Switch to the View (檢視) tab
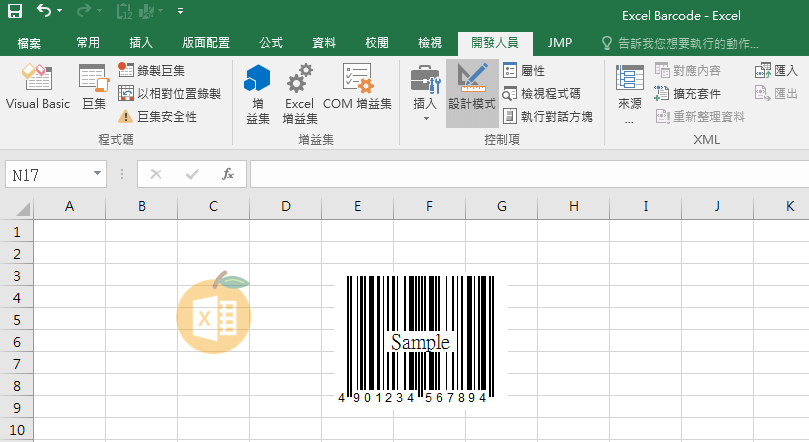 tap(430, 43)
